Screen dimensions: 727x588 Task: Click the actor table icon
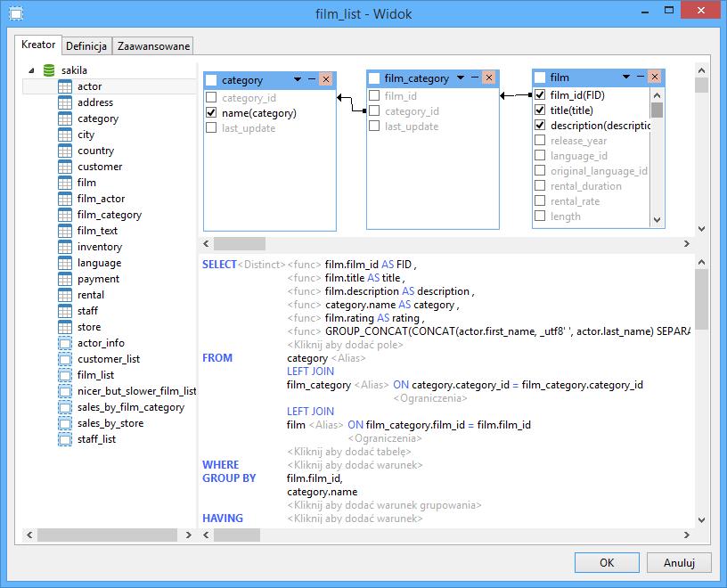click(65, 86)
